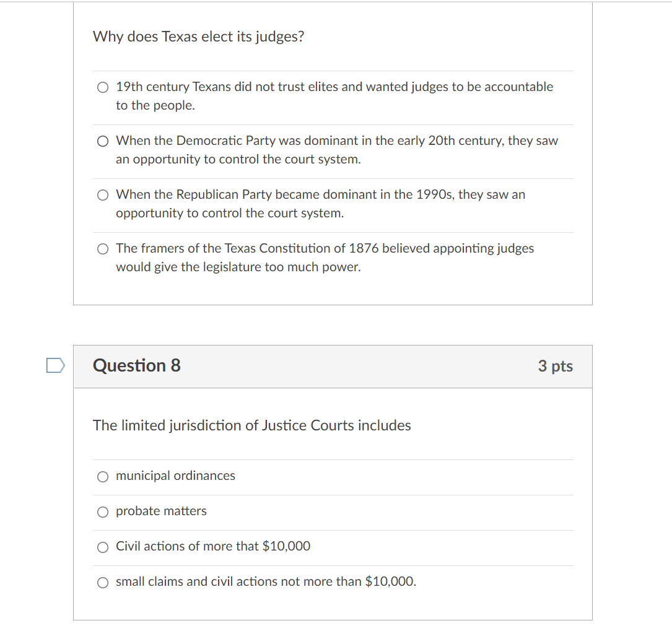Select 'municipal ordinances' radio button

click(x=103, y=476)
